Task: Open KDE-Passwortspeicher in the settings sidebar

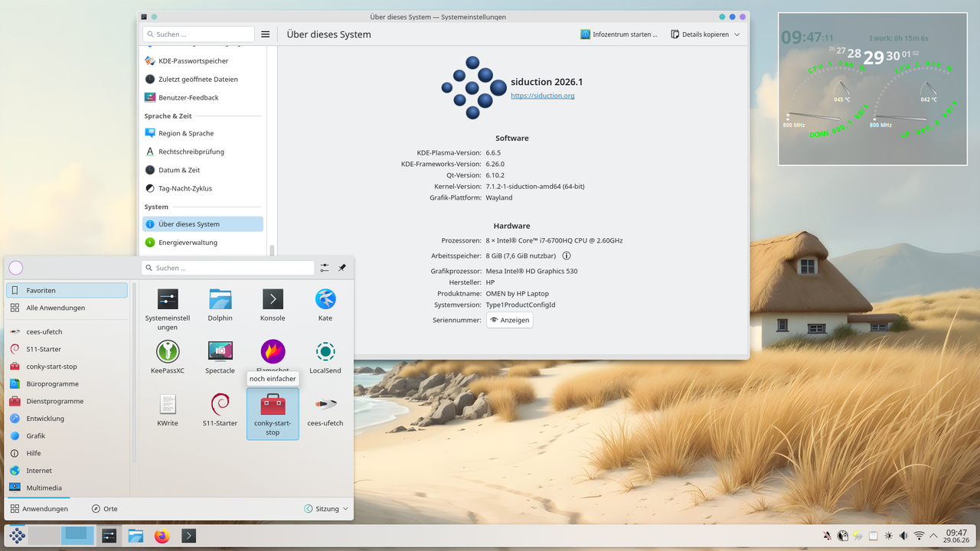Action: click(203, 60)
